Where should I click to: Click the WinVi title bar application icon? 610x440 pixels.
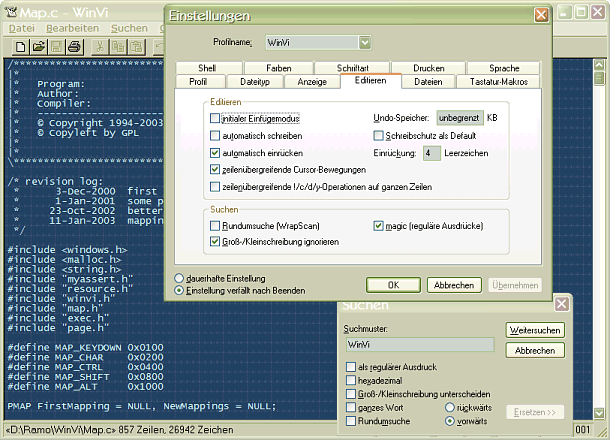(11, 12)
